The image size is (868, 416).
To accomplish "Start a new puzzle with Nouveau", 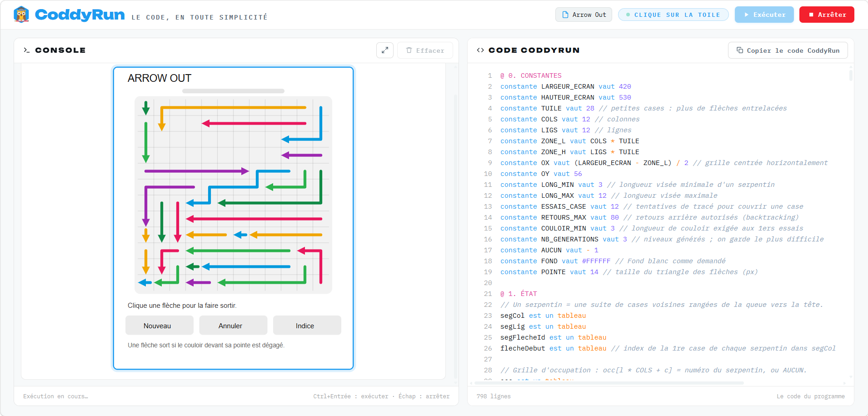I will 159,326.
